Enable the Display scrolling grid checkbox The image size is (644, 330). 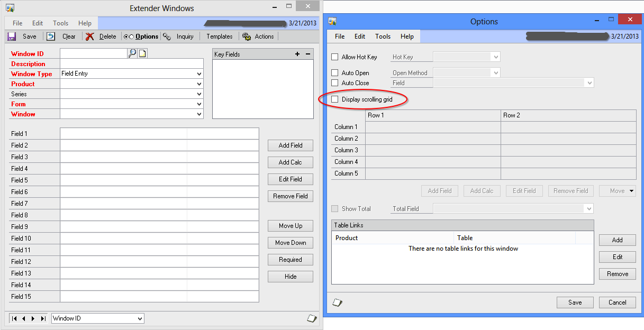point(334,99)
